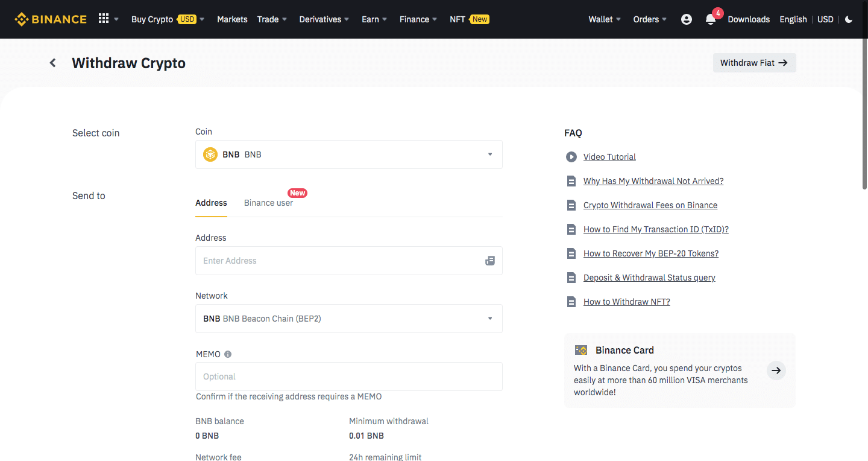
Task: Expand the Network dropdown BNB Beacon Chain (BEP2)
Action: tap(349, 319)
